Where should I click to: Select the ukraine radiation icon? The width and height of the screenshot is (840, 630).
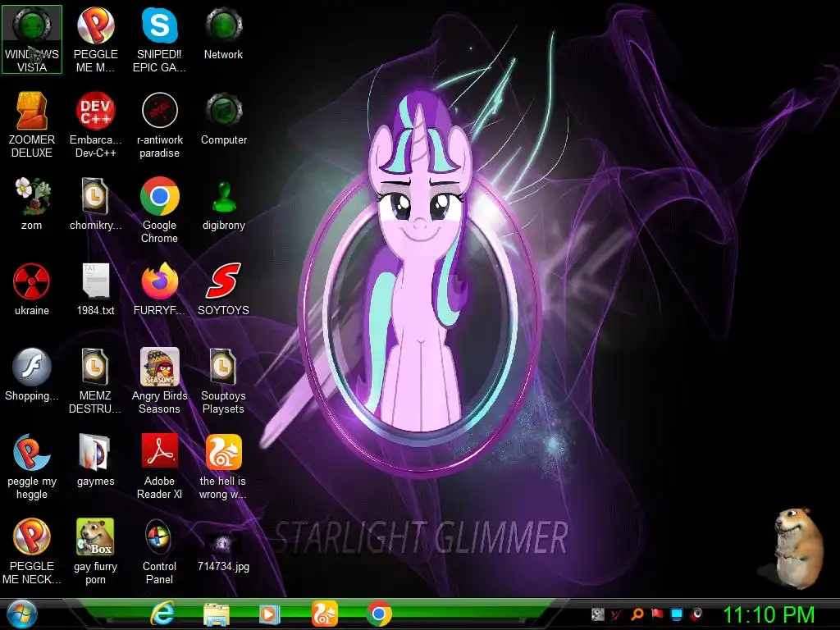pos(32,290)
